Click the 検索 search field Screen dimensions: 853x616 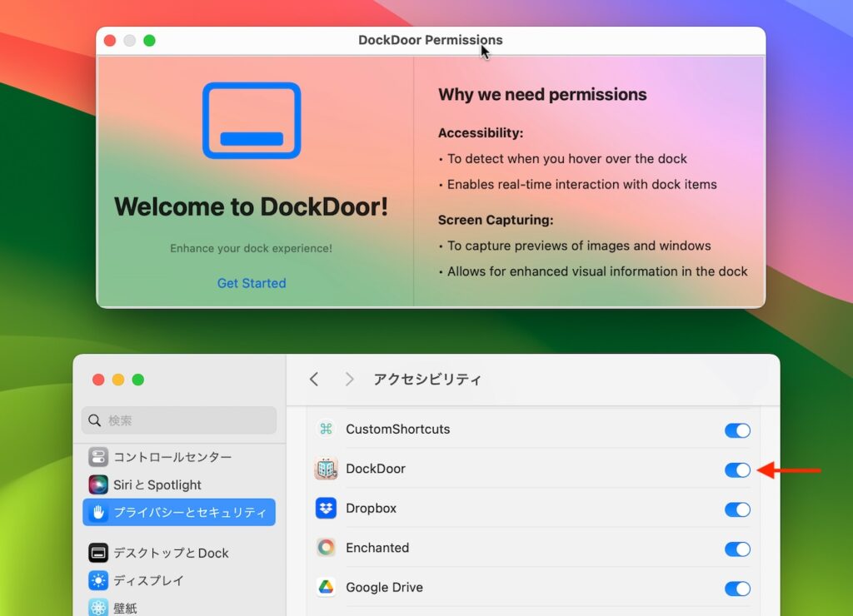(x=178, y=420)
